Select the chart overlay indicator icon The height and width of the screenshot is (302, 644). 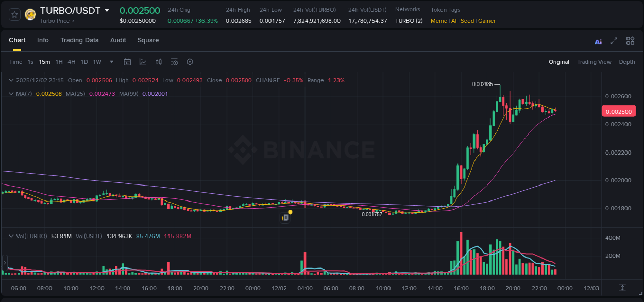point(143,61)
